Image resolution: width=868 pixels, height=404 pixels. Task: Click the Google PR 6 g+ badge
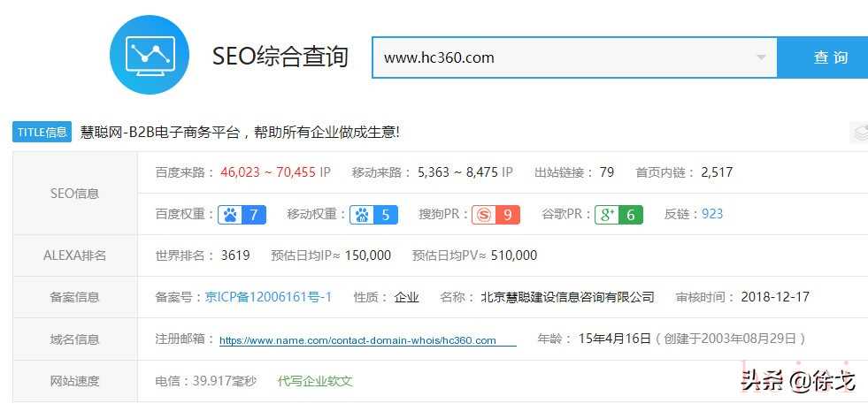click(x=618, y=214)
